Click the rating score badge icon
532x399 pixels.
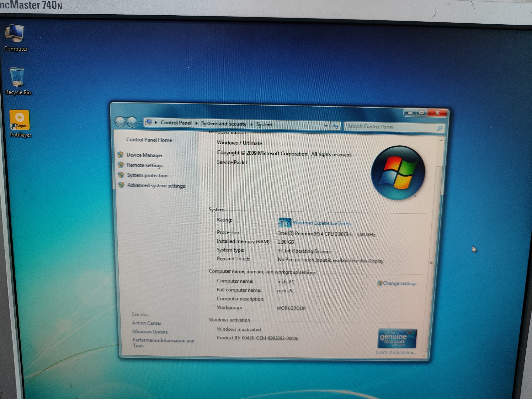[285, 223]
